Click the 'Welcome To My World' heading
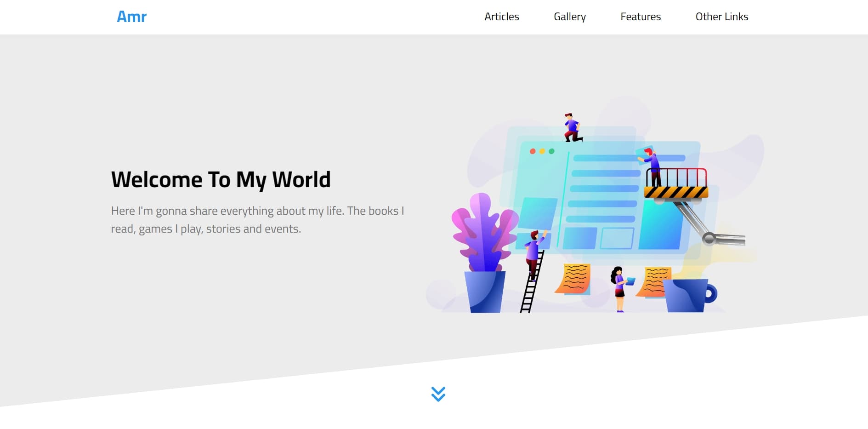The width and height of the screenshot is (868, 429). click(x=221, y=179)
